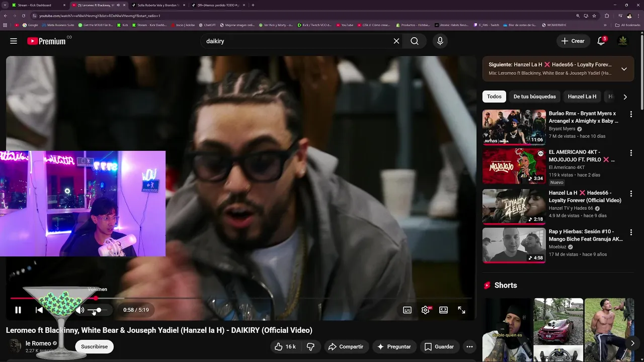Expand the Siguiente mix playlist panel
This screenshot has width=644, height=362.
coord(624,69)
